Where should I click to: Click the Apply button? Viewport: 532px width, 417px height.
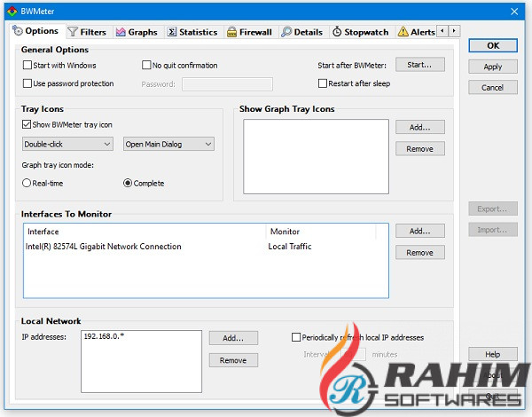(x=493, y=67)
